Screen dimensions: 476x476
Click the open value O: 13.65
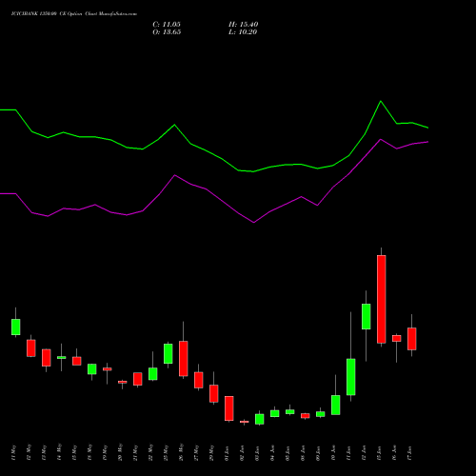pos(167,32)
